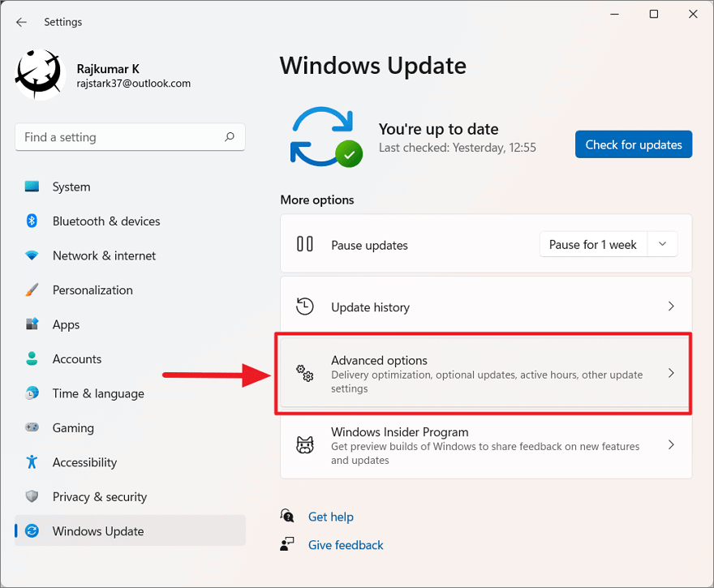Viewport: 714px width, 588px height.
Task: Go to Bluetooth & devices
Action: (130, 221)
